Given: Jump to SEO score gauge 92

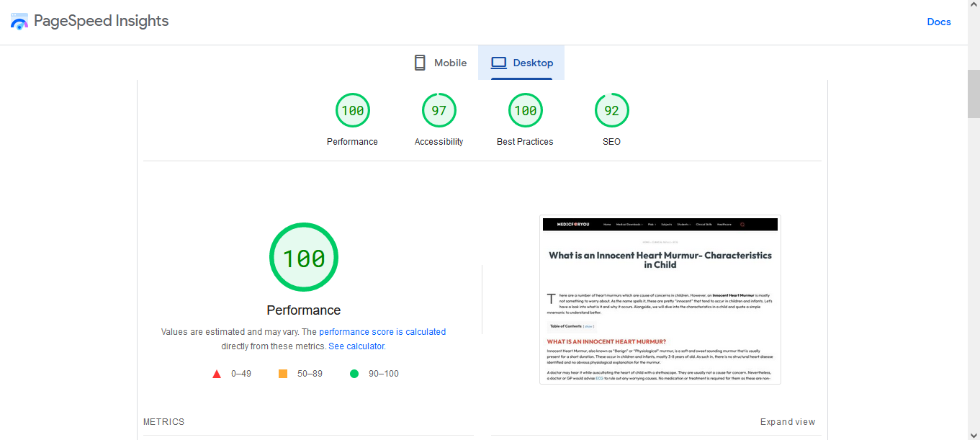Looking at the screenshot, I should click(612, 111).
